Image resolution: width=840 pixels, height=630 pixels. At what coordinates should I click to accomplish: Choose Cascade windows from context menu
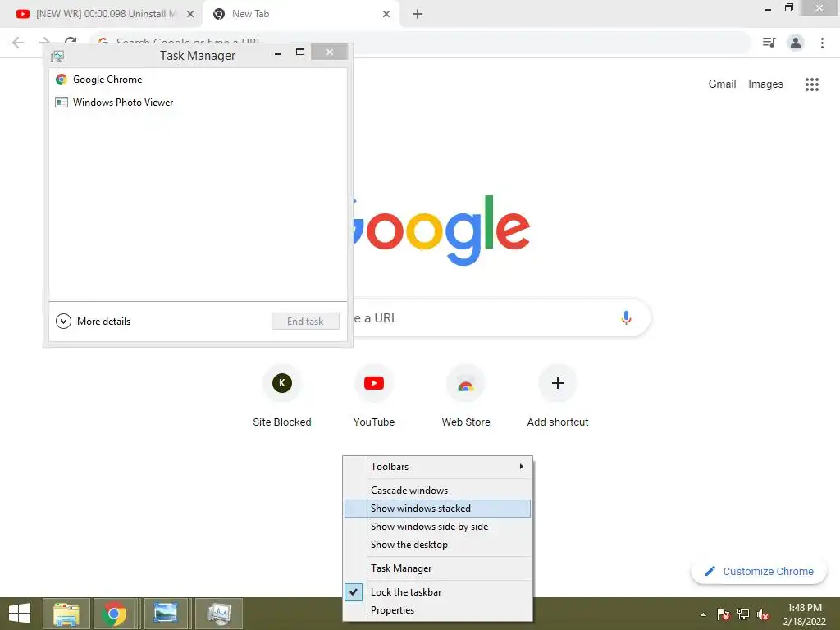pyautogui.click(x=438, y=491)
